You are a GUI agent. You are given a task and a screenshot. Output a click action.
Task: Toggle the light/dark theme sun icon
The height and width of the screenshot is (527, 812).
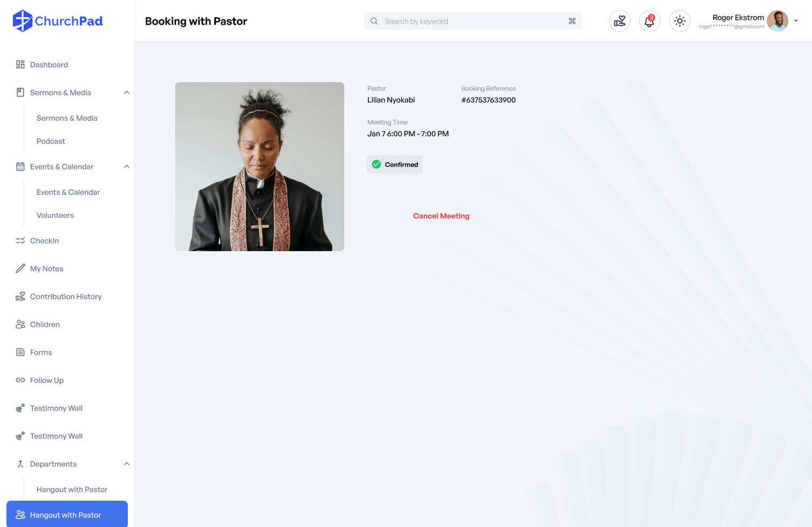pyautogui.click(x=679, y=21)
